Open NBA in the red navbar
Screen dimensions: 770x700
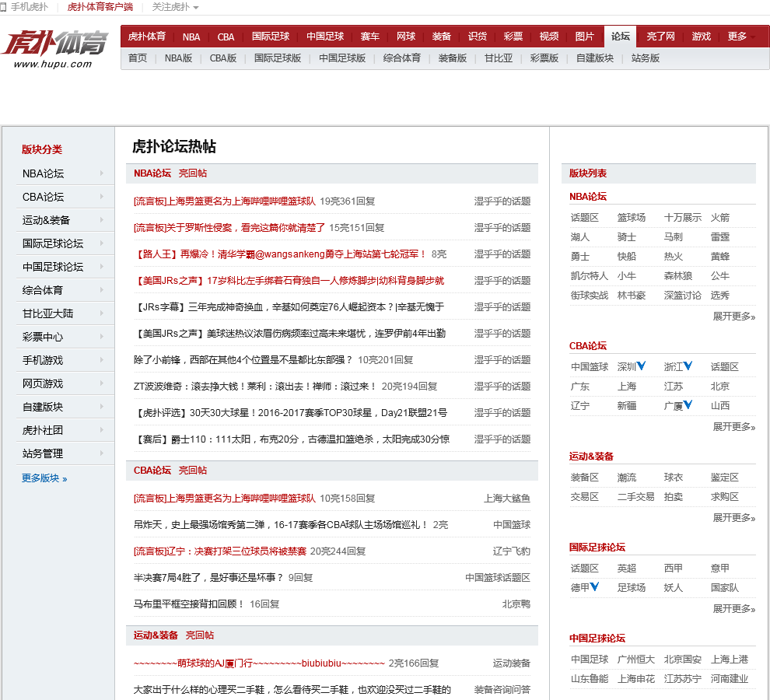coord(191,37)
